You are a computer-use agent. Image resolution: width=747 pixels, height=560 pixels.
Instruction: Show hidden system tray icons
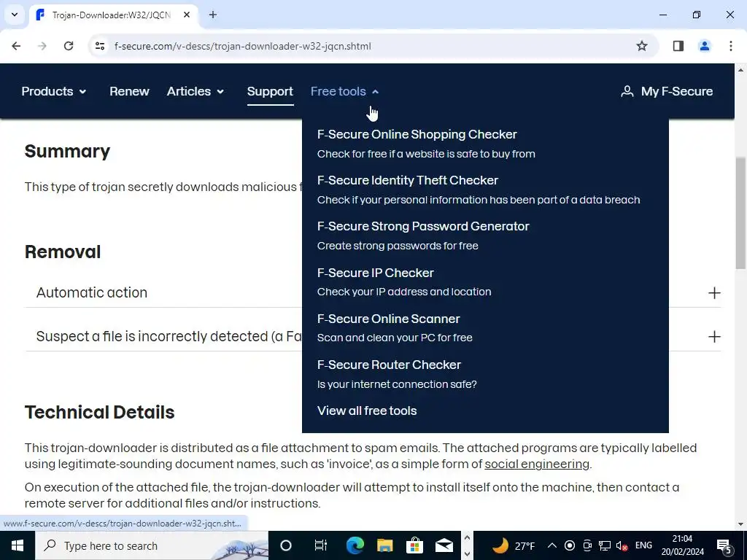point(551,545)
